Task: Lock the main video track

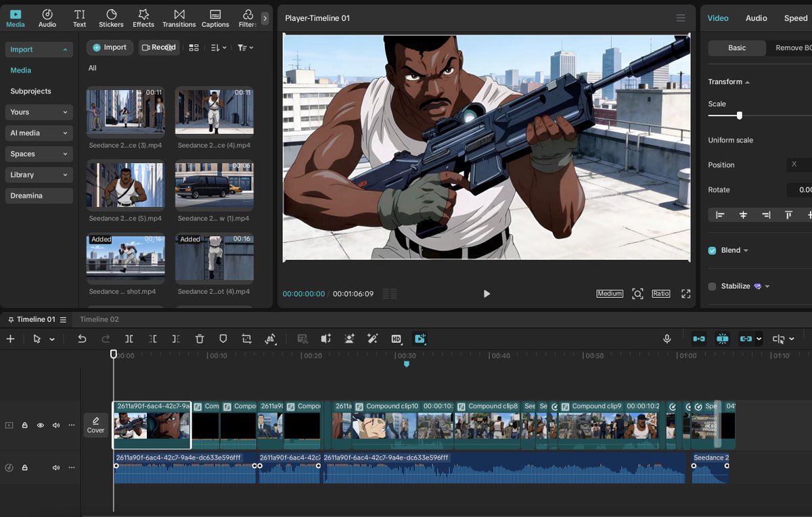Action: click(x=24, y=426)
